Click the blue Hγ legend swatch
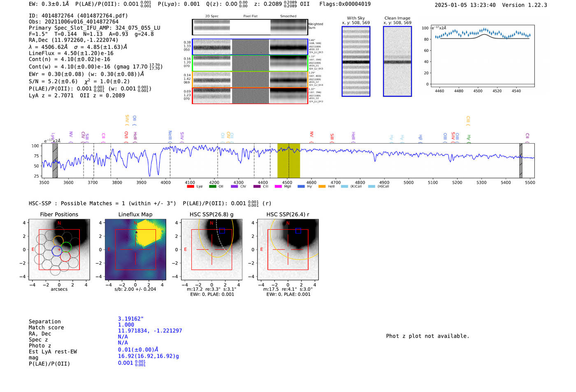This screenshot has height=392, width=576. coord(301,186)
